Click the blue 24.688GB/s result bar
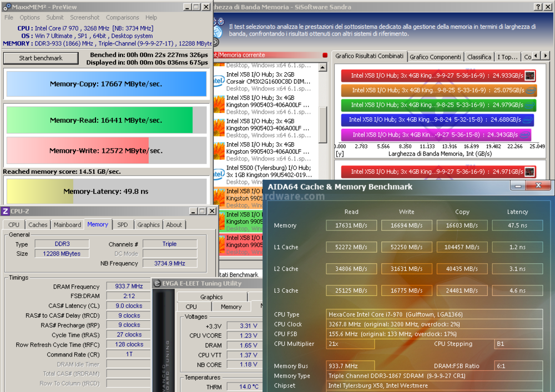555x392 pixels. pos(437,120)
